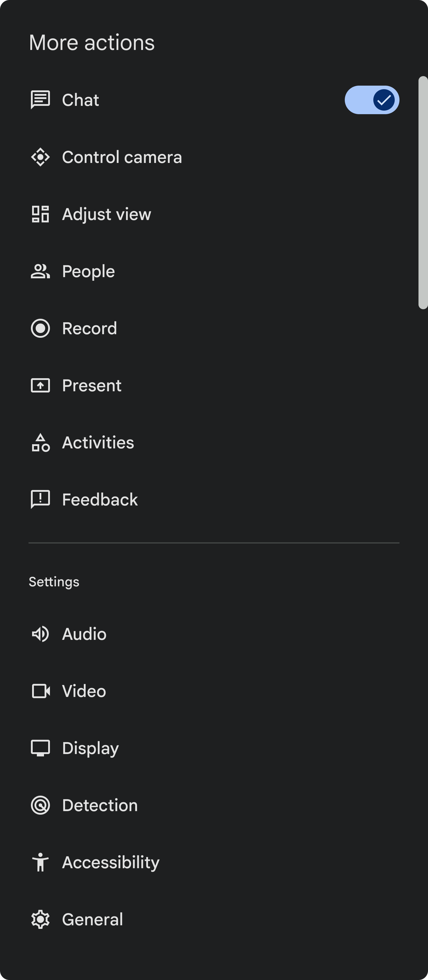
Task: Open the People panel entry
Action: tap(88, 271)
